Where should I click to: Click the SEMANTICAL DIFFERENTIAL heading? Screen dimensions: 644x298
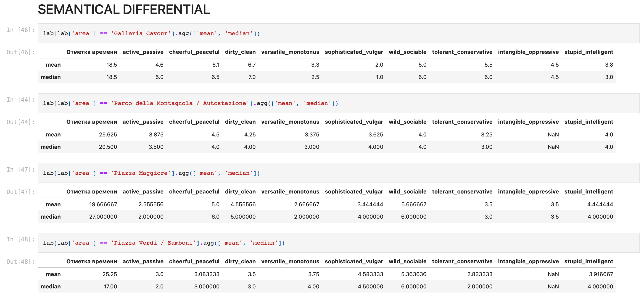pos(124,10)
